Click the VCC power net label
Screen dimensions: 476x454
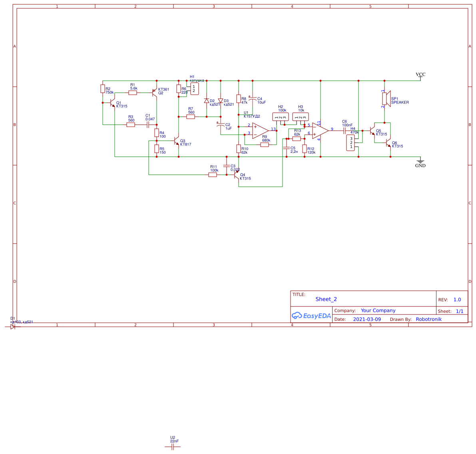(420, 74)
